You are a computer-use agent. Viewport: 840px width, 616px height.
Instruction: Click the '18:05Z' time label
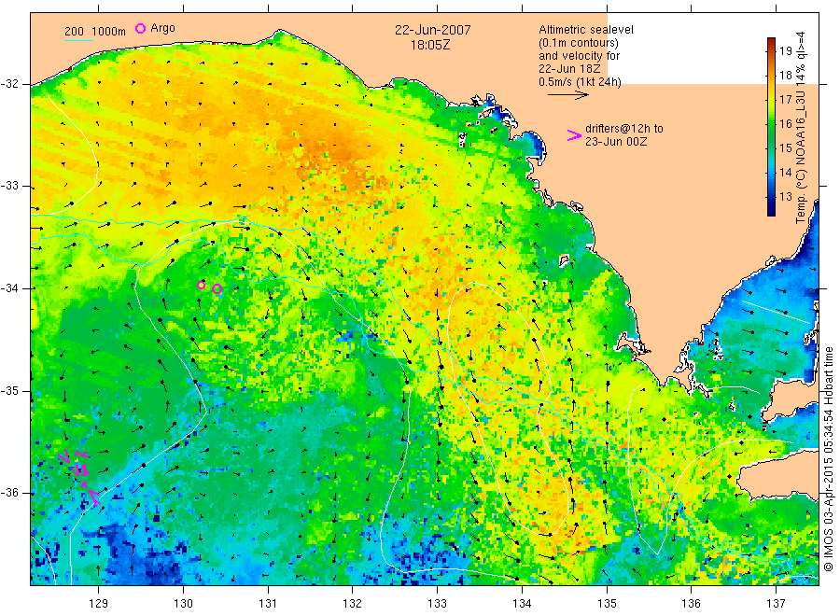pos(430,46)
